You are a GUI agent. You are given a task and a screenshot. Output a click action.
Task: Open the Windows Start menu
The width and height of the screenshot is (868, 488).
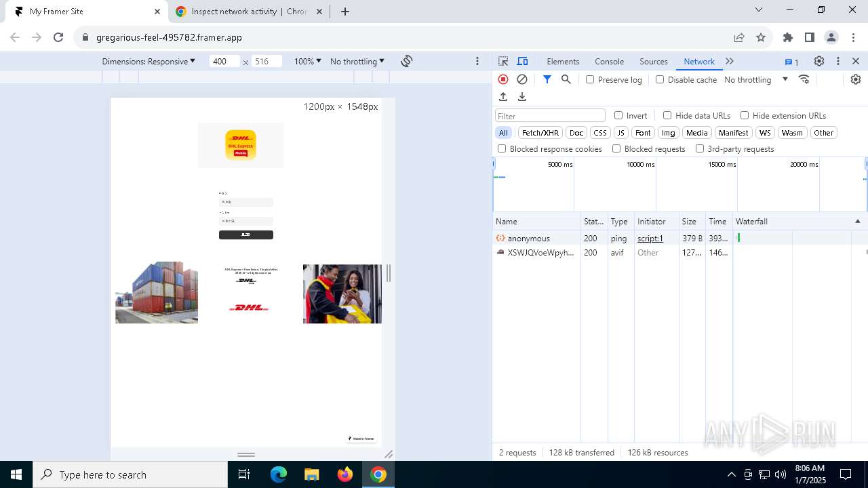coord(16,474)
